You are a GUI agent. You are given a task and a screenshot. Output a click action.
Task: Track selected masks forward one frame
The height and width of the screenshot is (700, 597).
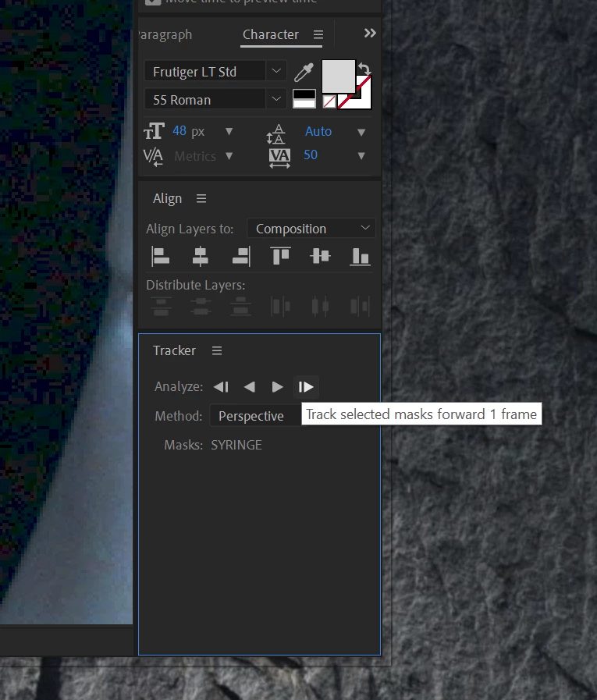[x=306, y=386]
